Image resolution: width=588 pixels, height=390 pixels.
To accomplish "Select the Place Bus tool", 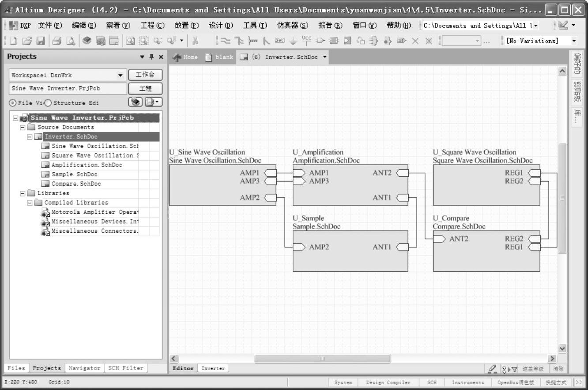I will click(239, 41).
